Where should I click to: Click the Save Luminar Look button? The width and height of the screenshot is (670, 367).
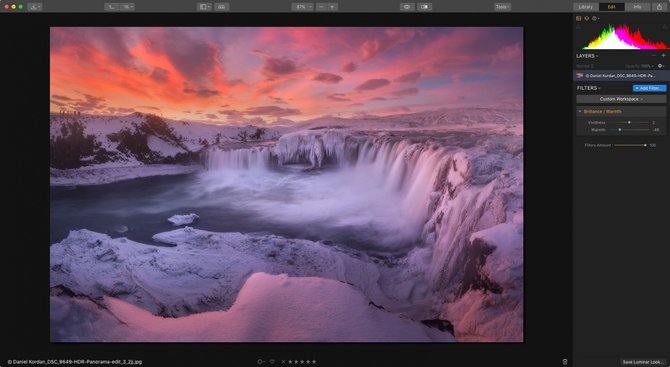click(643, 362)
